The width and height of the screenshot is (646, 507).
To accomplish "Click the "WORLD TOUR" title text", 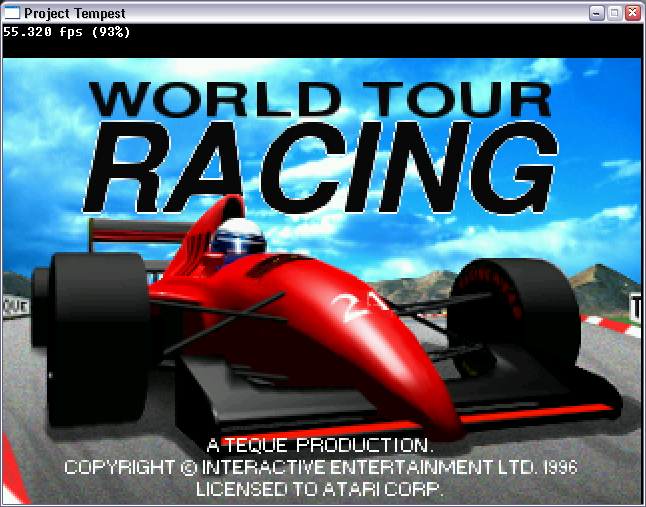I will tap(320, 99).
